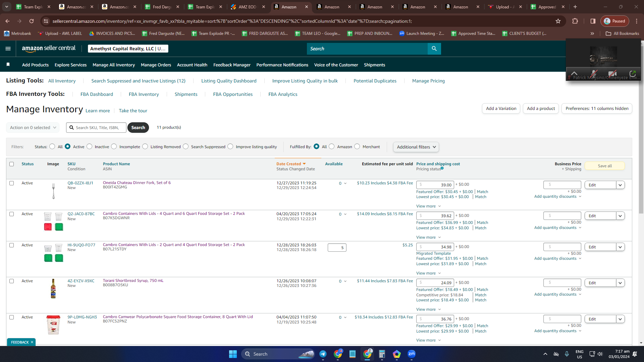Click the Pricing status info icon

[x=442, y=168]
